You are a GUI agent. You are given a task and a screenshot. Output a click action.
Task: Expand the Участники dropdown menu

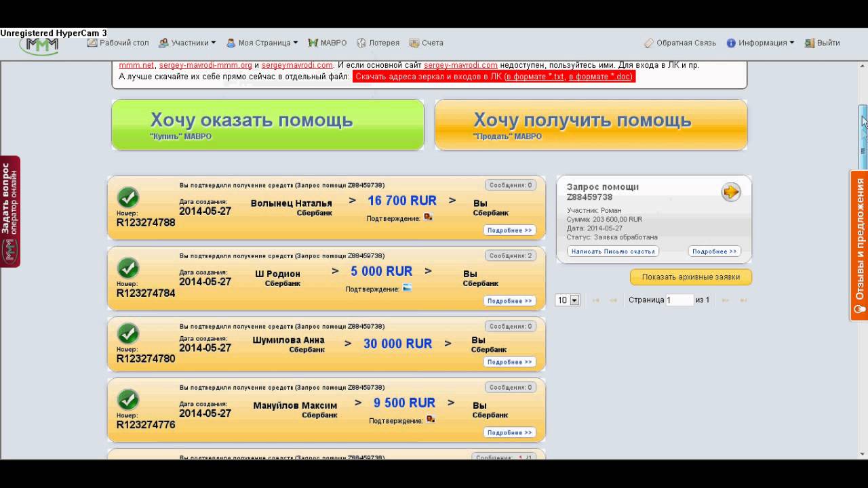point(187,43)
